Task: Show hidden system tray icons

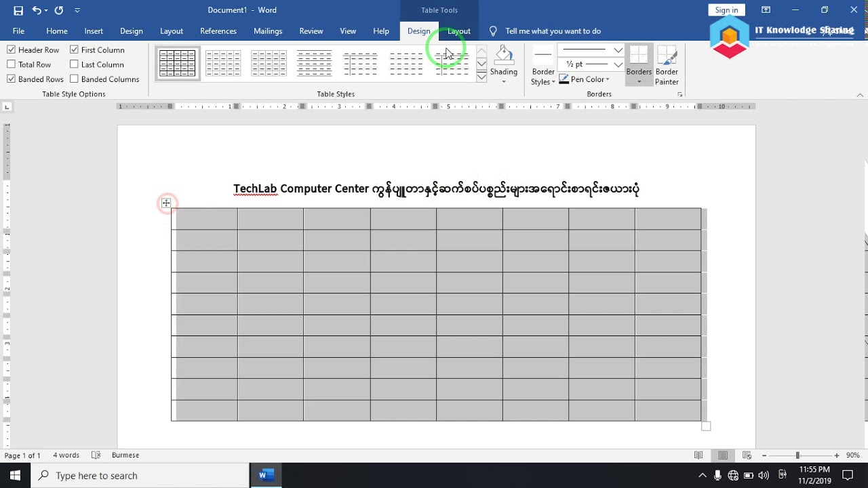Action: [x=703, y=475]
